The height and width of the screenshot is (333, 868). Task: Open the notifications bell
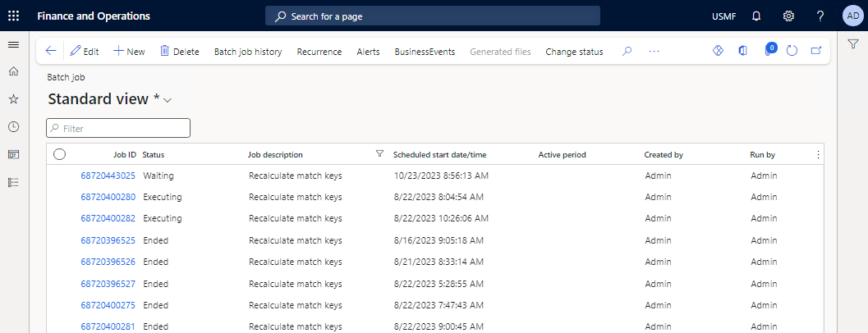[757, 16]
